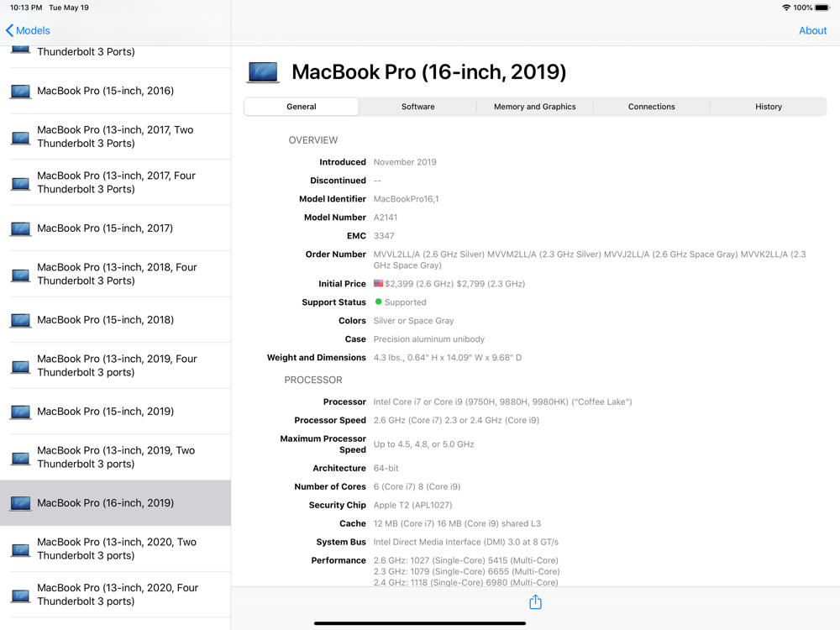Click the MacBookPro16,1 model identifier value
The image size is (840, 630).
406,199
